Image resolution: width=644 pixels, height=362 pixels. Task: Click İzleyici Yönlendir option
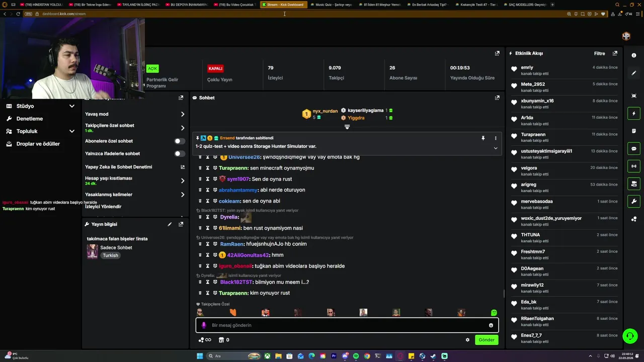point(103,207)
